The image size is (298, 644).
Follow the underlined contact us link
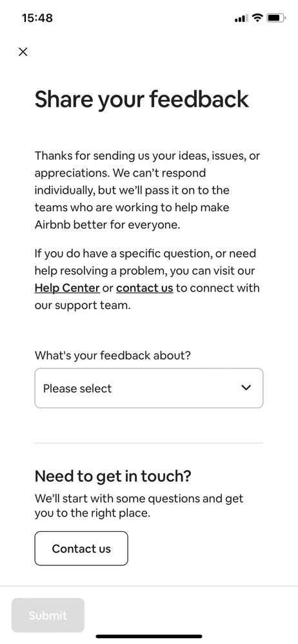[144, 288]
